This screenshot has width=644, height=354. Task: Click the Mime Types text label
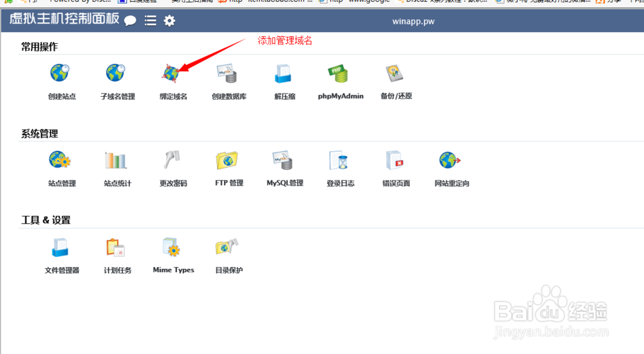click(173, 270)
